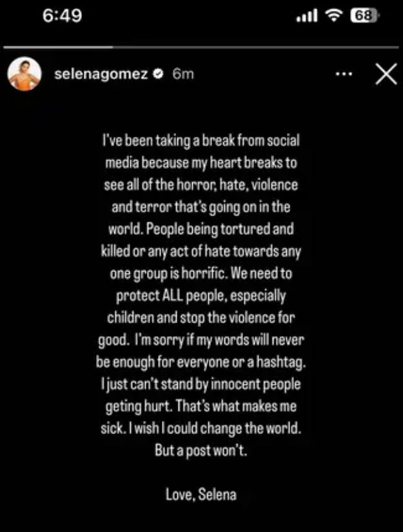The image size is (403, 532).
Task: Tap the story text to pause playback
Action: coord(201,290)
